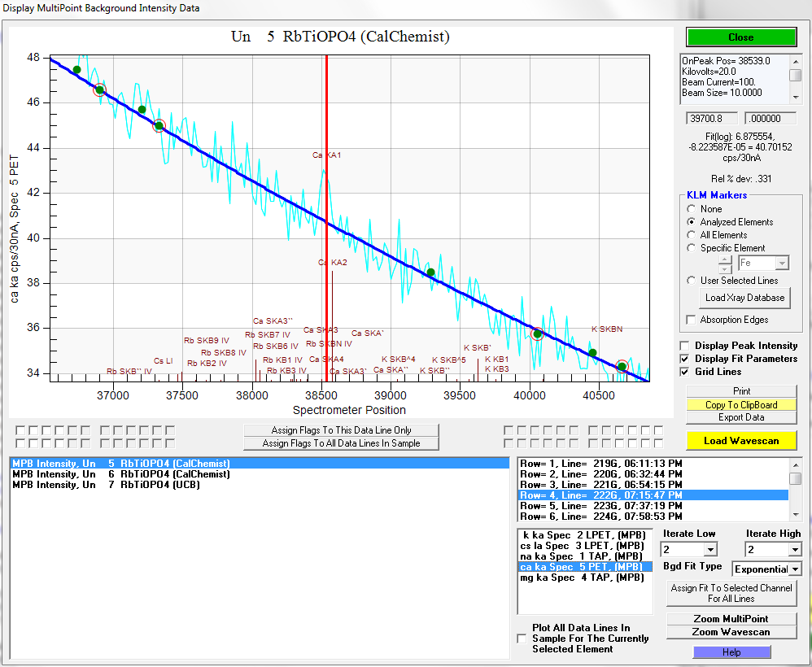The height and width of the screenshot is (667, 812).
Task: Choose User Selected Lines radio option
Action: [x=692, y=281]
